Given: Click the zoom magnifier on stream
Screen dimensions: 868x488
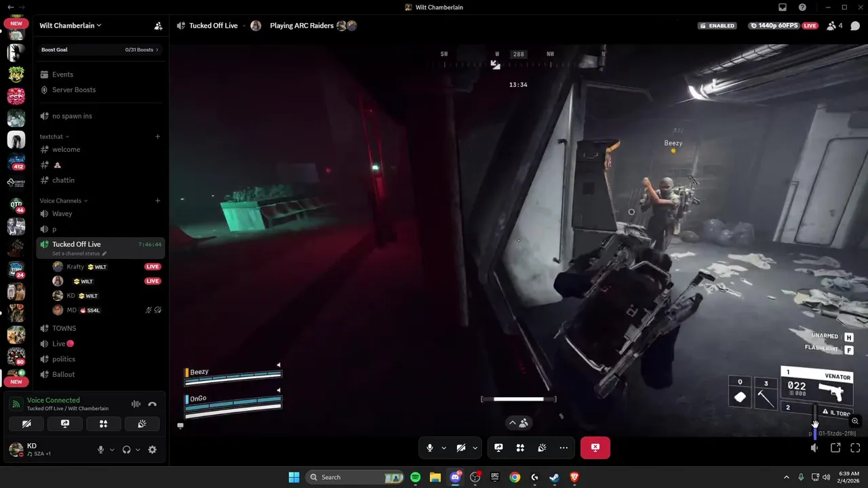Looking at the screenshot, I should tap(855, 421).
